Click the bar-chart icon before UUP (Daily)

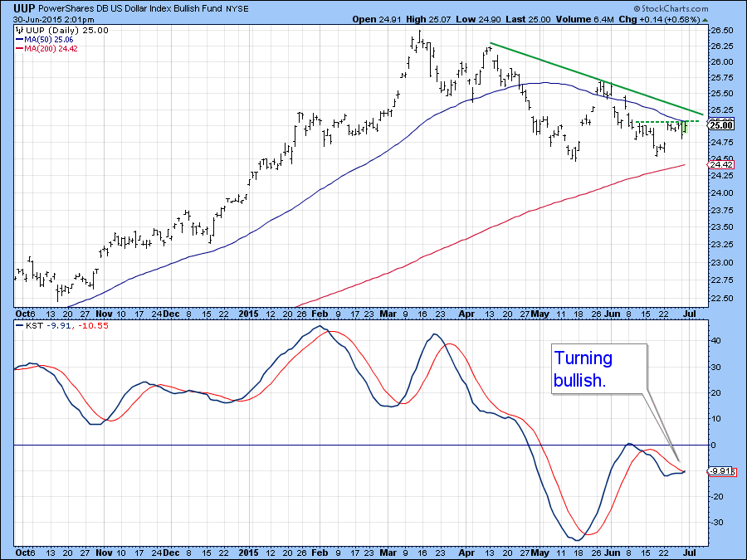[x=20, y=31]
